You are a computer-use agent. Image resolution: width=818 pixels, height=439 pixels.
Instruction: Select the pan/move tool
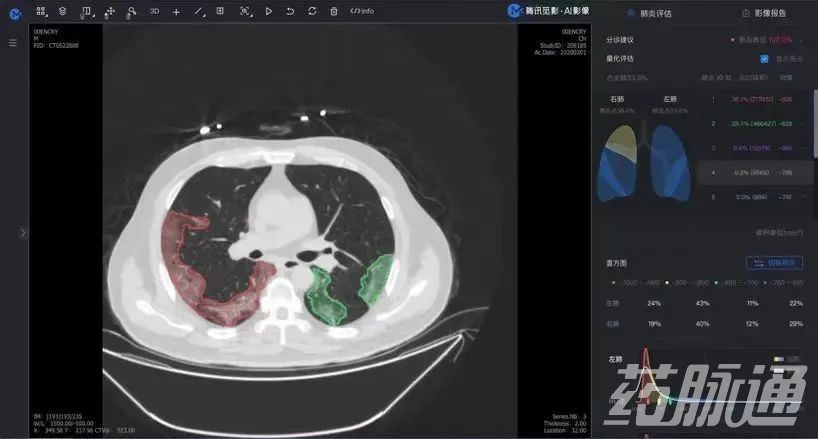109,11
